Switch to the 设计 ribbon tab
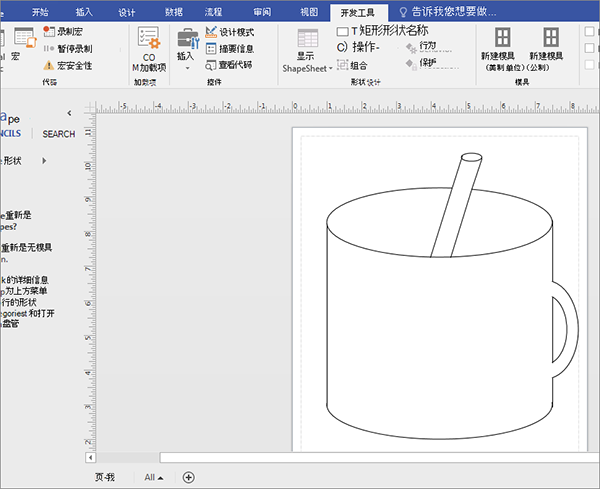The width and height of the screenshot is (600, 489). tap(127, 12)
